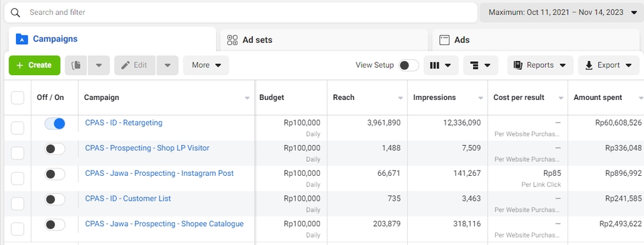The width and height of the screenshot is (644, 245).
Task: Expand the Cost per result column menu
Action: 561,98
